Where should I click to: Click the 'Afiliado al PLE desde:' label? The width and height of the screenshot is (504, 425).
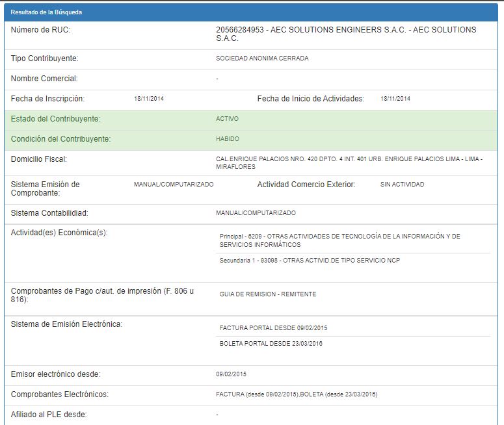[49, 415]
